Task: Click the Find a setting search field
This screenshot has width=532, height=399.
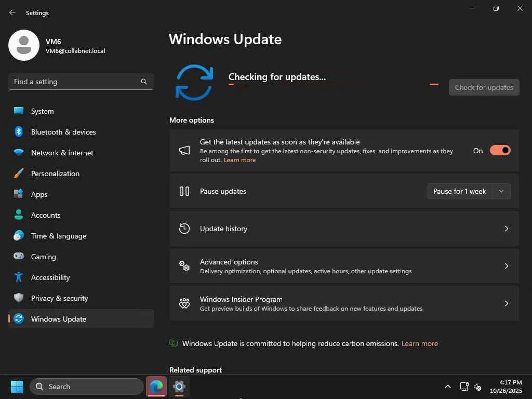Action: pos(75,82)
